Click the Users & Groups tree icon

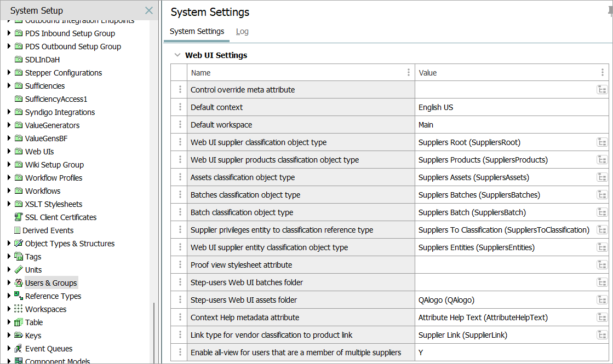point(19,283)
